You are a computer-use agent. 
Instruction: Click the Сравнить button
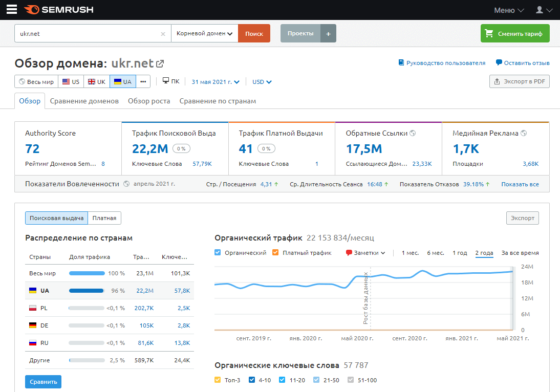43,382
